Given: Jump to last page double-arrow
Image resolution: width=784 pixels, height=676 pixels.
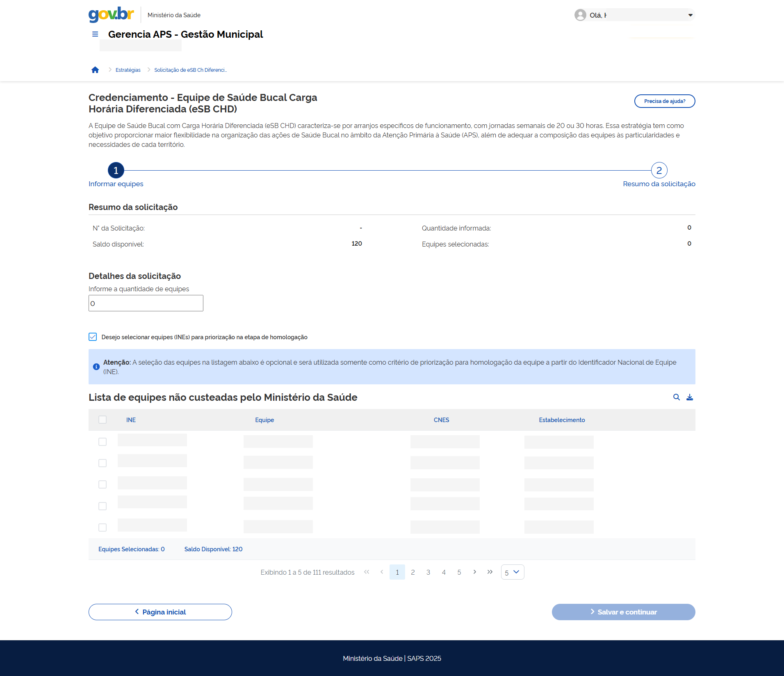Looking at the screenshot, I should 490,572.
